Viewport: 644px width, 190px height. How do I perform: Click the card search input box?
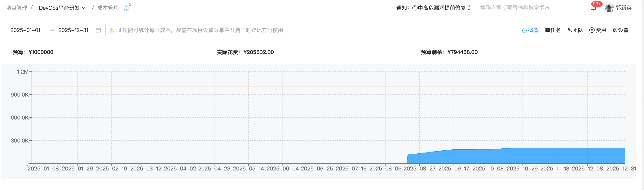(x=523, y=7)
